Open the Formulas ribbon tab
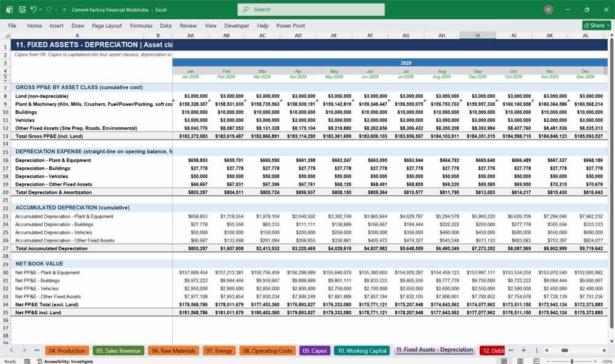 [x=141, y=25]
